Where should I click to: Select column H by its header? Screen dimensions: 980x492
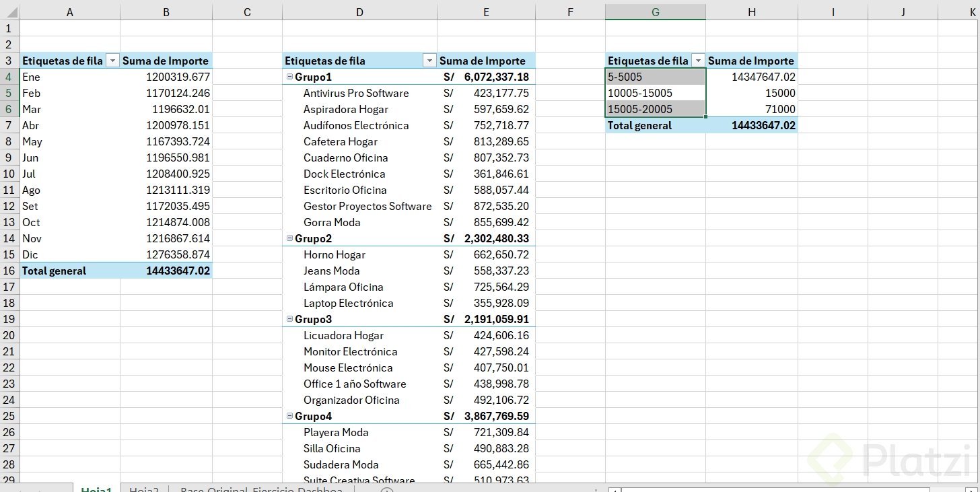752,11
